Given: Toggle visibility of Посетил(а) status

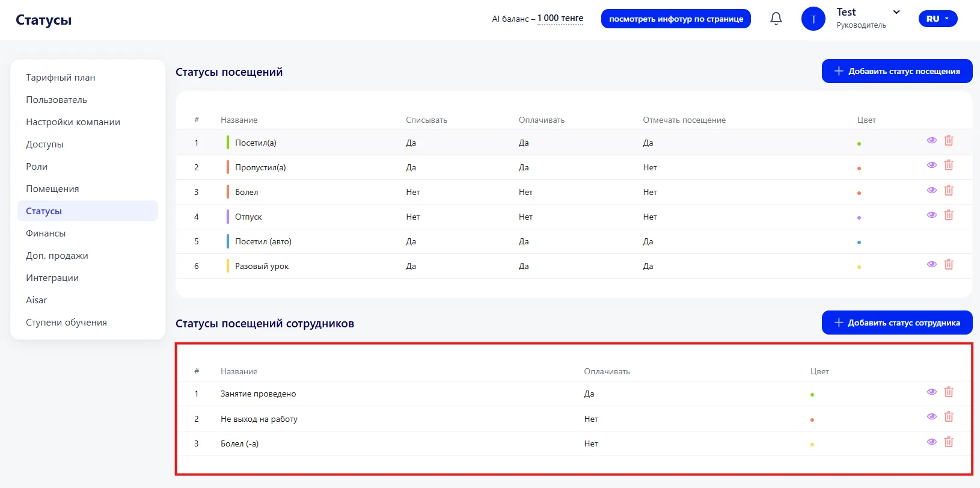Looking at the screenshot, I should point(932,140).
